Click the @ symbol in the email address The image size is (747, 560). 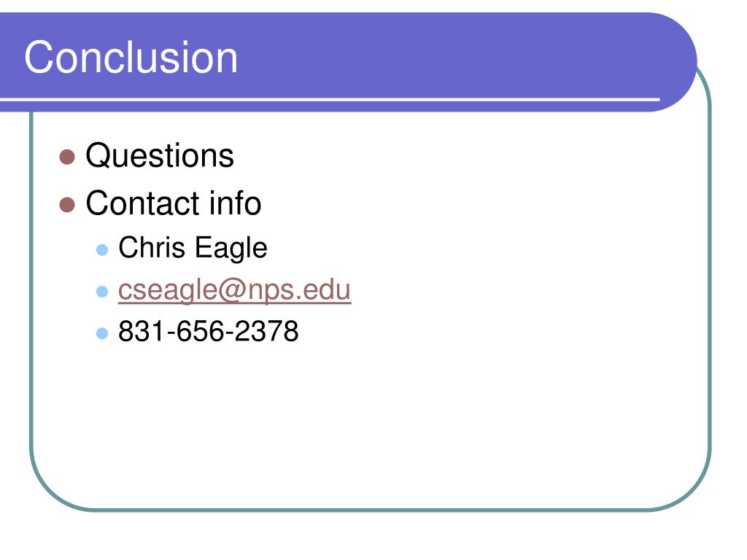[x=233, y=289]
